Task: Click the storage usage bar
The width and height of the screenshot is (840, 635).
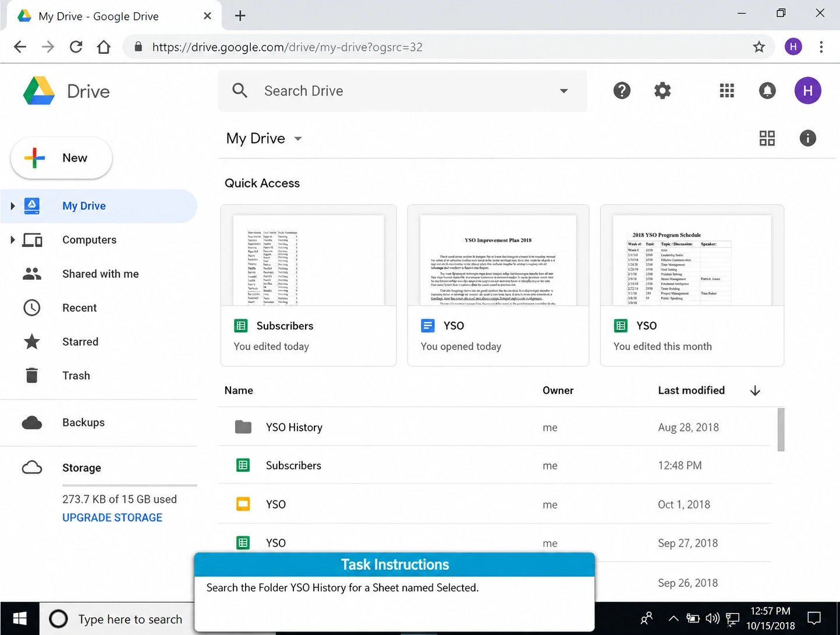Action: (x=130, y=485)
